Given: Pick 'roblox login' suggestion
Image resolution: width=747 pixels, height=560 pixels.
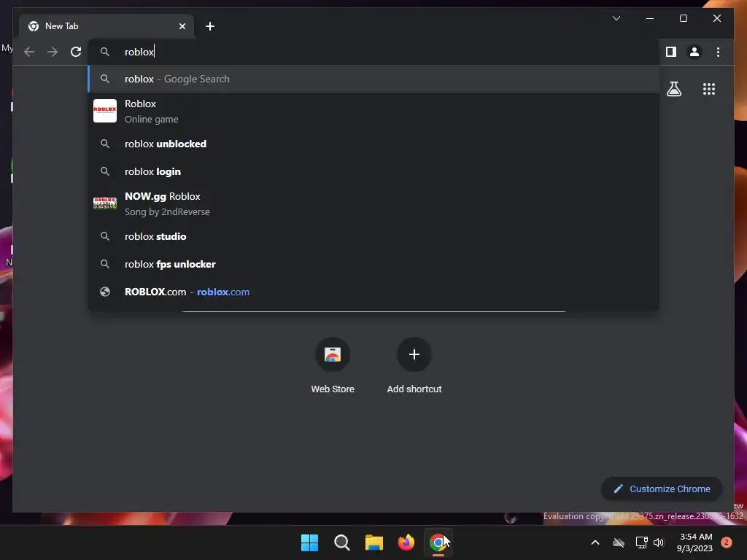Looking at the screenshot, I should pyautogui.click(x=373, y=171).
